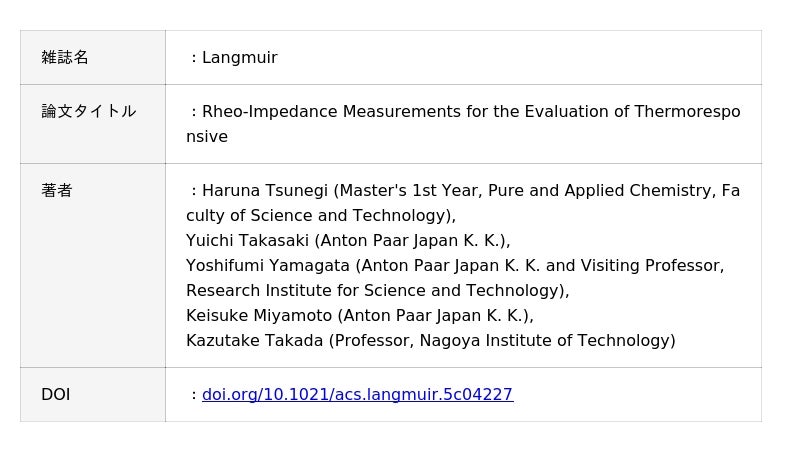
Task: Click the 論文タイトル label cell
Action: (x=88, y=112)
